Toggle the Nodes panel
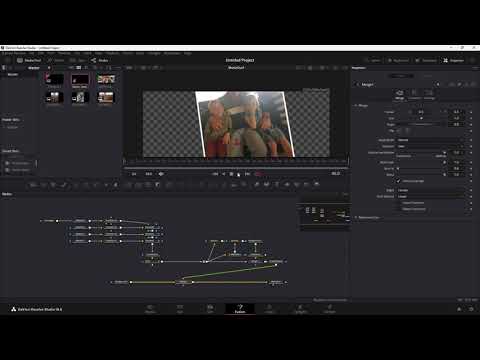 tap(99, 60)
